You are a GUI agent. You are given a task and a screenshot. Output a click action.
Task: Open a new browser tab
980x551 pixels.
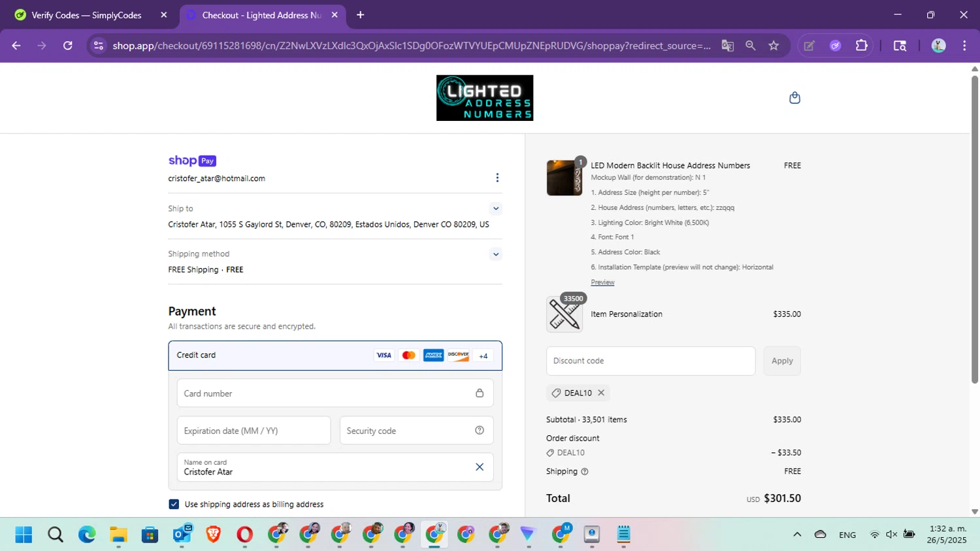[x=360, y=15]
